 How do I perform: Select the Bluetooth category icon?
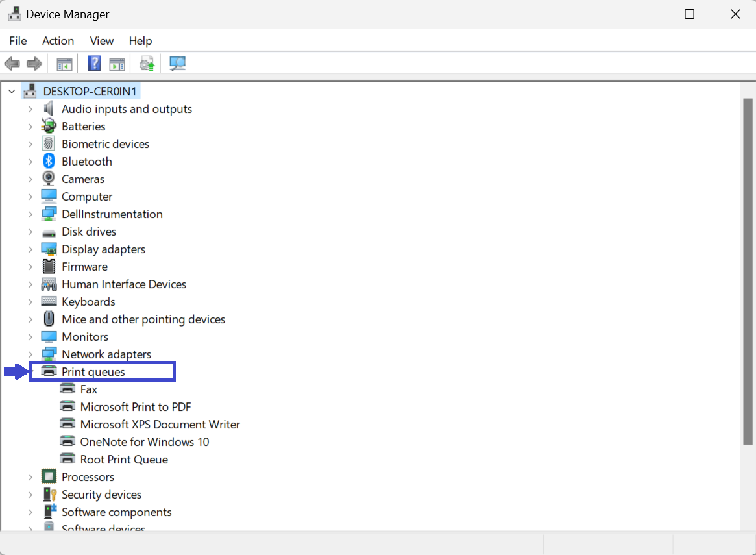(x=49, y=162)
